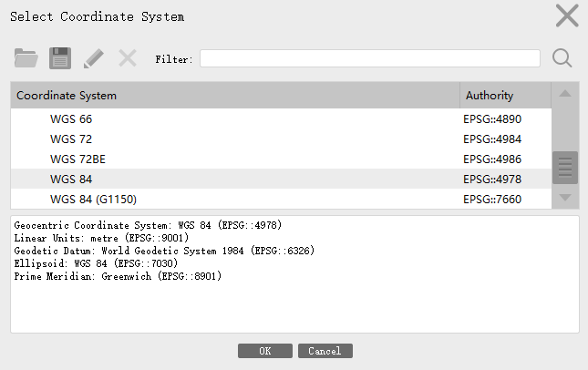Save coordinate system with floppy disk icon
This screenshot has height=370, width=588.
60,58
